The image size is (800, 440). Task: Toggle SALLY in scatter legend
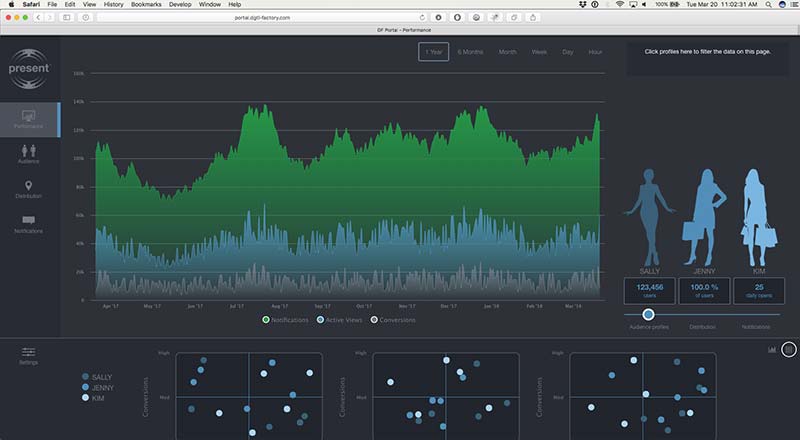[x=97, y=377]
